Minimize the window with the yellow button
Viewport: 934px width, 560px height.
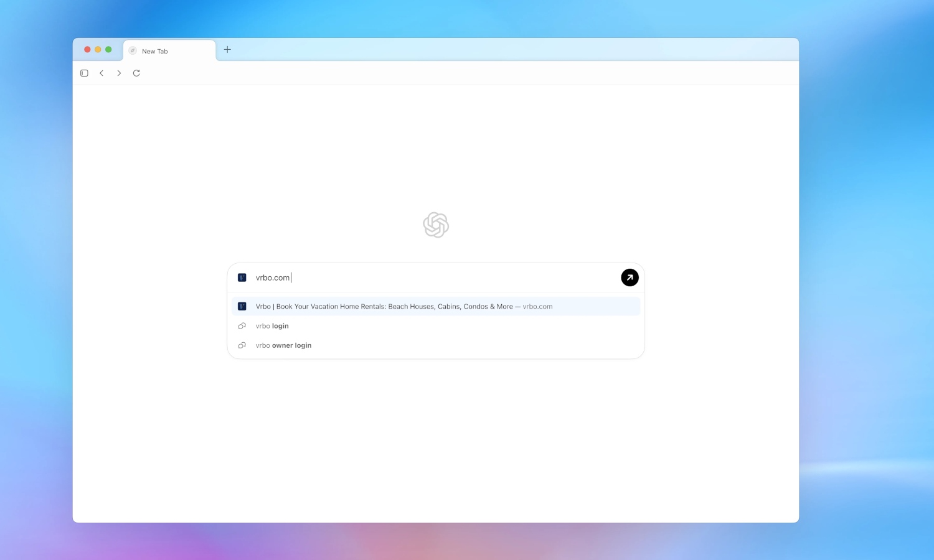[98, 50]
